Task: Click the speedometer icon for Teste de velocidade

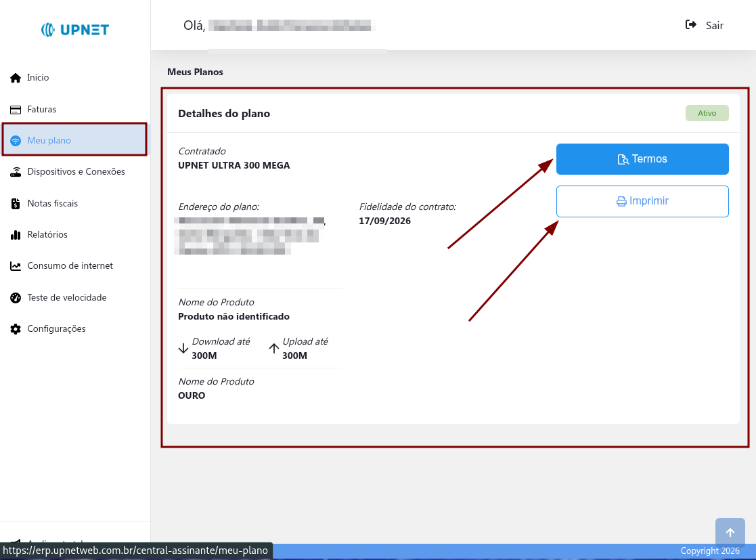Action: (x=16, y=298)
